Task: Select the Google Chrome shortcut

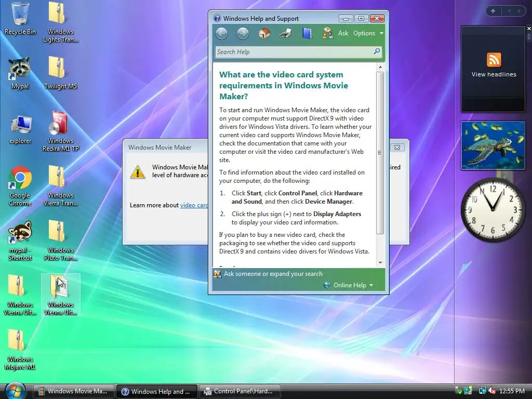Action: 20,186
